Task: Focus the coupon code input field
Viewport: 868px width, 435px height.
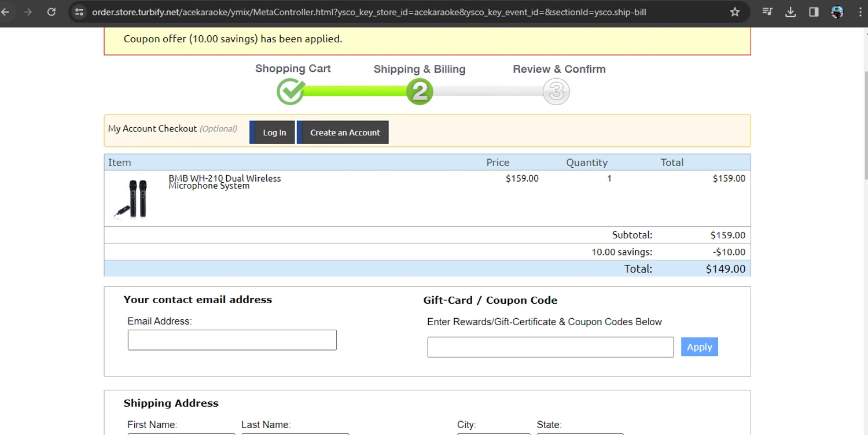Action: pos(550,347)
